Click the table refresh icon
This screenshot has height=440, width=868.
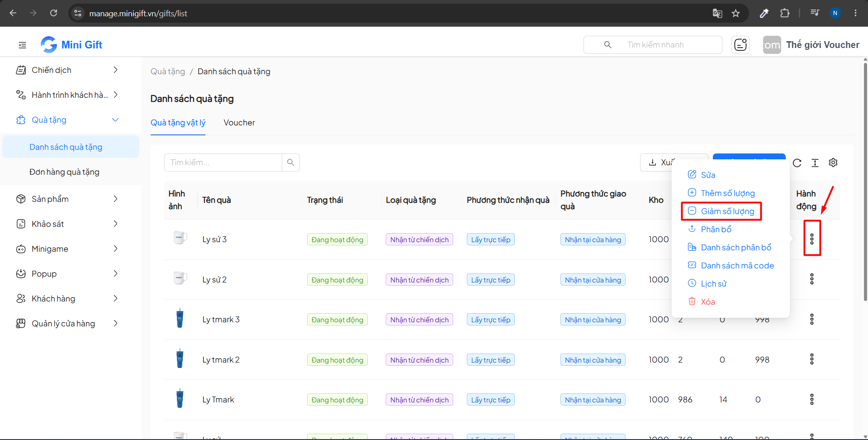click(797, 163)
